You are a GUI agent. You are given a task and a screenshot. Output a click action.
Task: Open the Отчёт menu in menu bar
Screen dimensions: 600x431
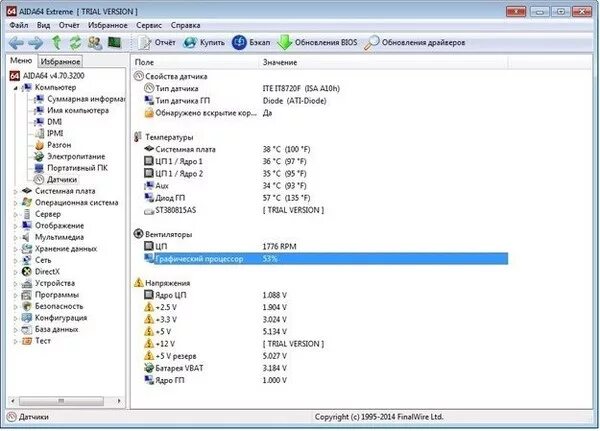69,25
